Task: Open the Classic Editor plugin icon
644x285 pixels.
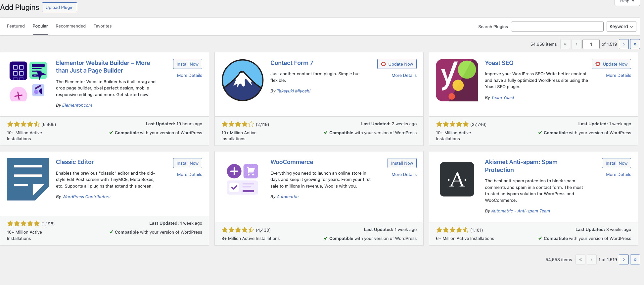Action: [x=28, y=179]
